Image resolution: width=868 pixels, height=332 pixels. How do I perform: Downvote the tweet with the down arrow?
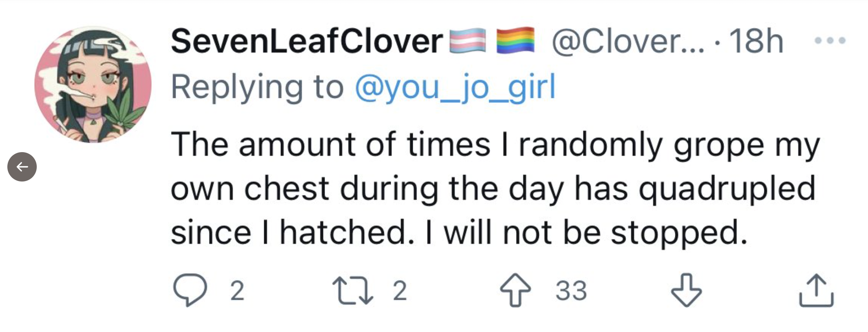tap(686, 289)
